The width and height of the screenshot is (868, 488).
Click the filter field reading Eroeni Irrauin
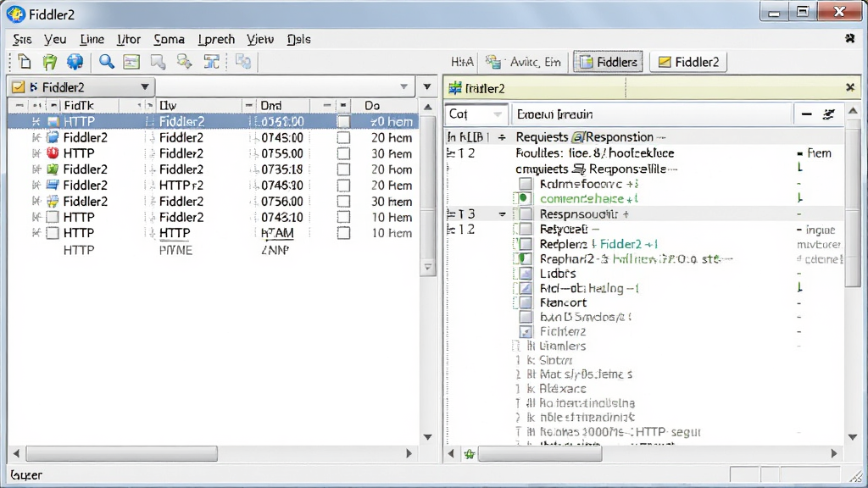click(651, 114)
